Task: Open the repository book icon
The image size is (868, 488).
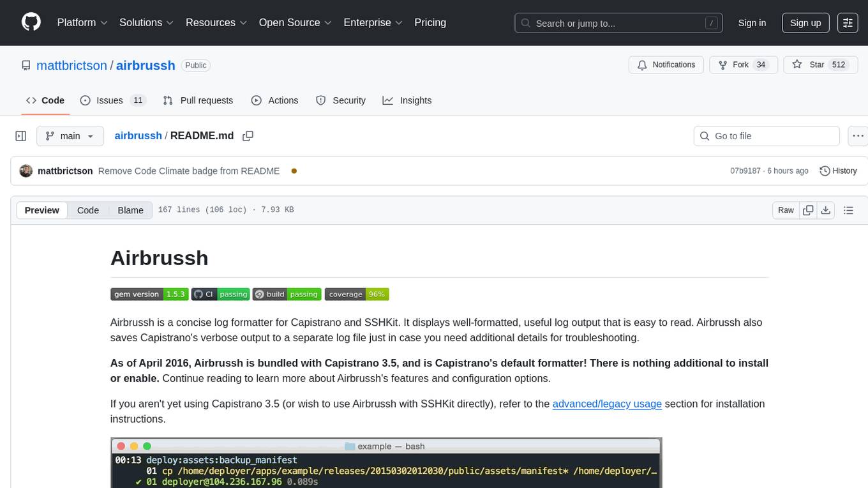Action: [x=26, y=65]
